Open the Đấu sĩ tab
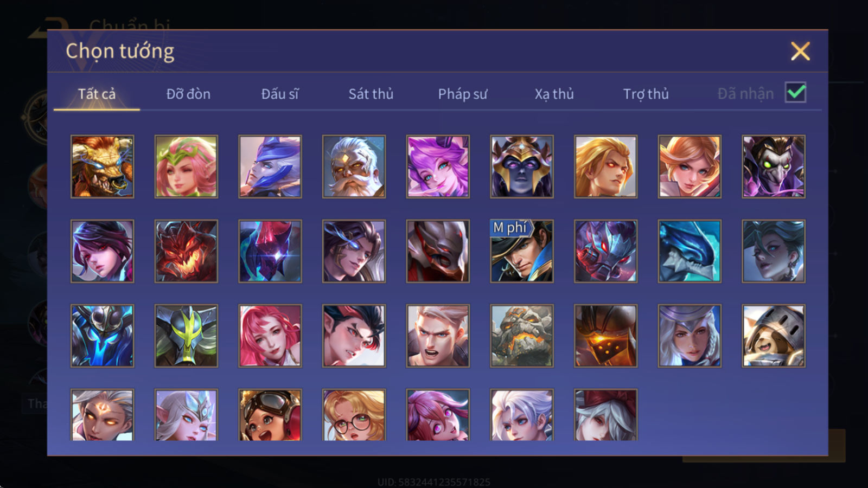Screen dimensions: 868x488 (280, 94)
